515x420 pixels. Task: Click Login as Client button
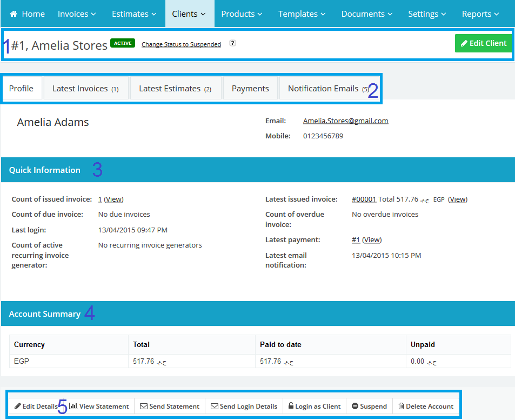click(314, 406)
